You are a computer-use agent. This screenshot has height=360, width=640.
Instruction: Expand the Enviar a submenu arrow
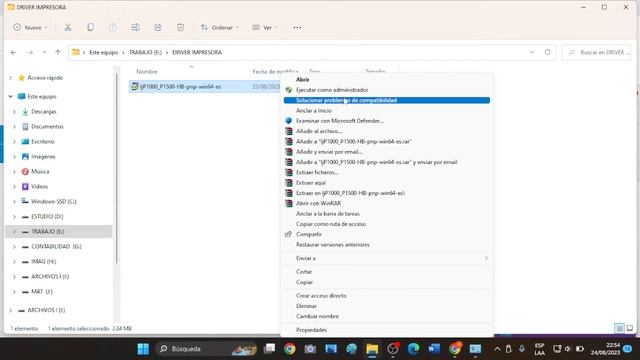coord(486,258)
